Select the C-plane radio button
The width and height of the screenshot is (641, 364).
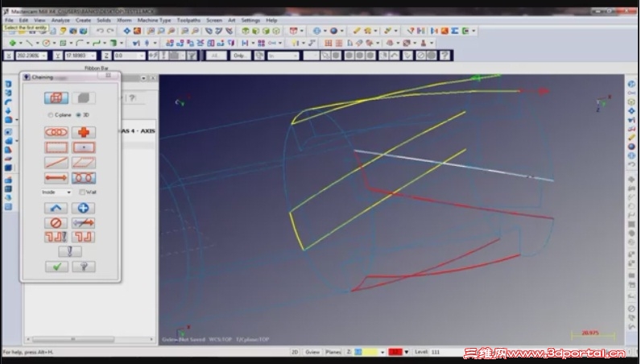click(51, 115)
